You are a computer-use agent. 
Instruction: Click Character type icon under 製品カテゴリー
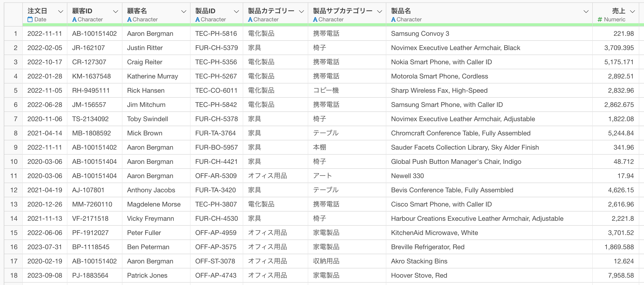tap(250, 19)
